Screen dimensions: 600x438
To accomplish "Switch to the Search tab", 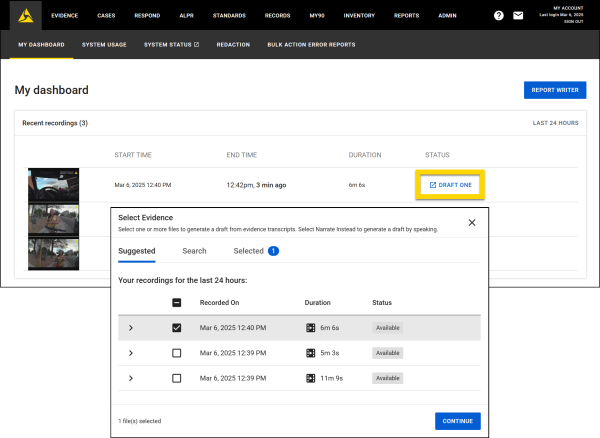I will 194,251.
